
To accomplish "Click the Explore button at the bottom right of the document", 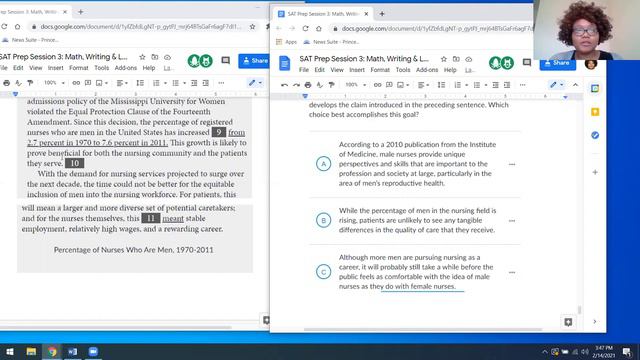I will (x=568, y=322).
